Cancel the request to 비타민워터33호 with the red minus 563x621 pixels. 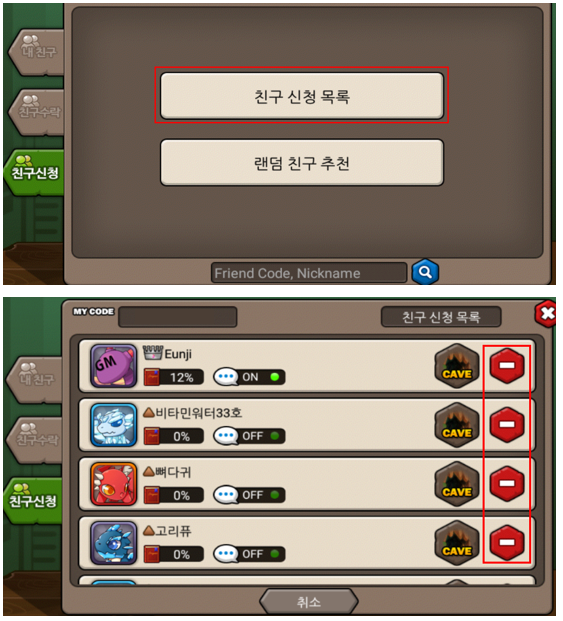tap(507, 424)
